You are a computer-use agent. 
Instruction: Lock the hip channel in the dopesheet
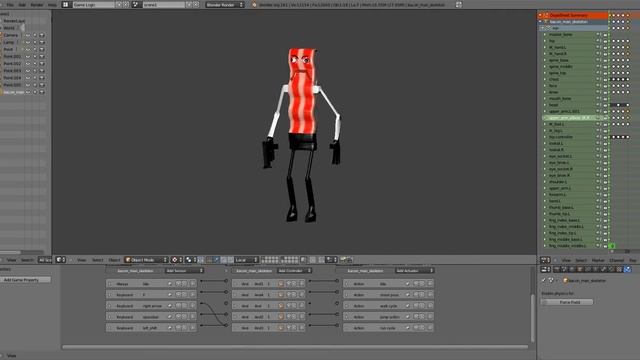pos(605,41)
